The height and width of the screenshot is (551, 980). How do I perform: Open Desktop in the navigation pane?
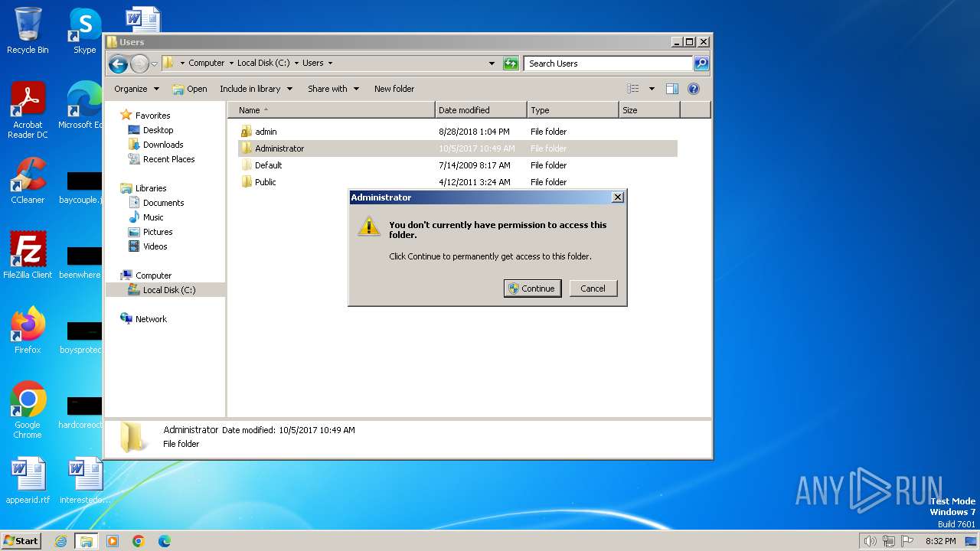[158, 130]
